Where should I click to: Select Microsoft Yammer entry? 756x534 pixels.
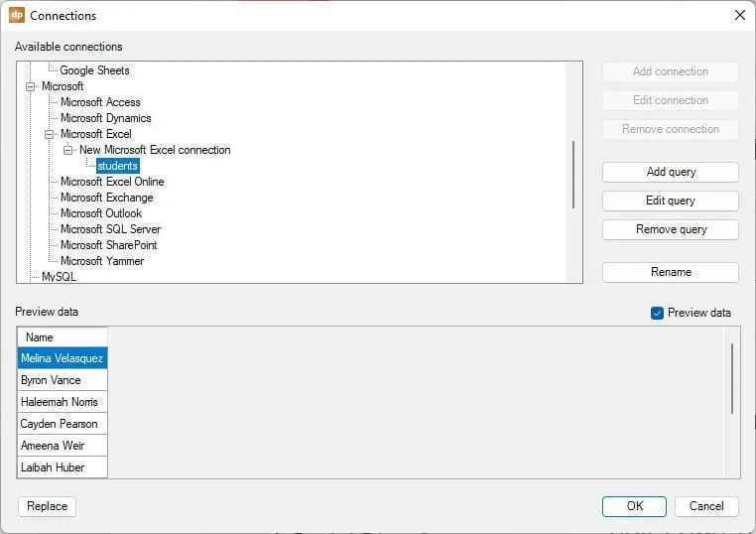click(x=102, y=261)
